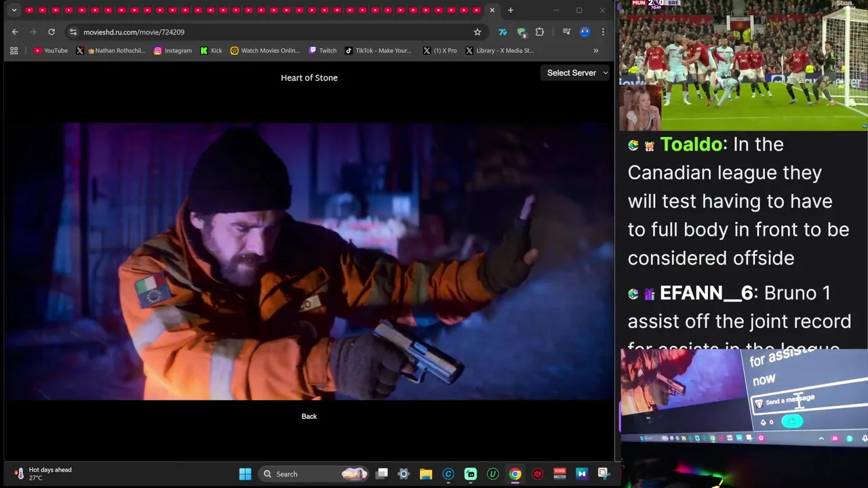Viewport: 868px width, 488px height.
Task: Open the weather widget Hot days ahead
Action: [x=44, y=473]
